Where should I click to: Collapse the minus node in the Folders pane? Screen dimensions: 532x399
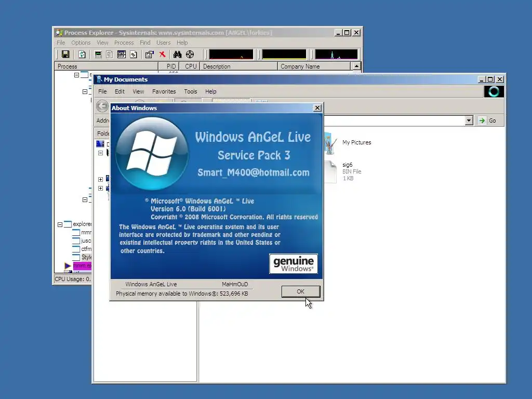[x=100, y=153]
